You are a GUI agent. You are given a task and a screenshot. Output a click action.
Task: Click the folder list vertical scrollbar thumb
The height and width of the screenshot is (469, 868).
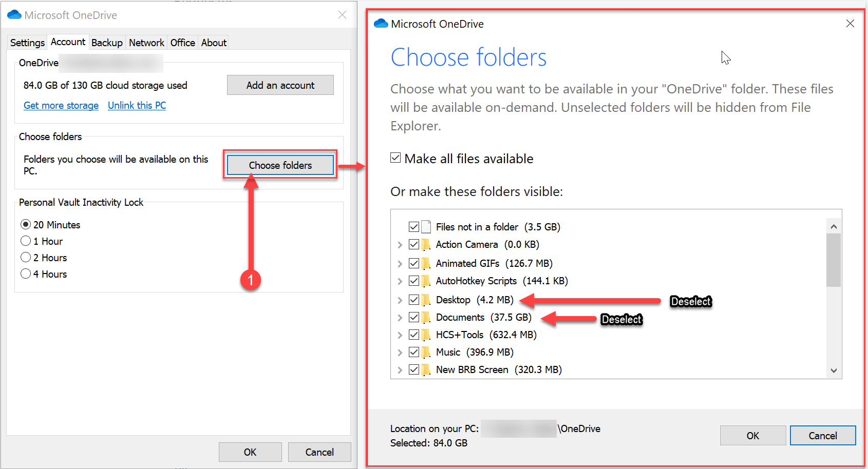click(834, 260)
